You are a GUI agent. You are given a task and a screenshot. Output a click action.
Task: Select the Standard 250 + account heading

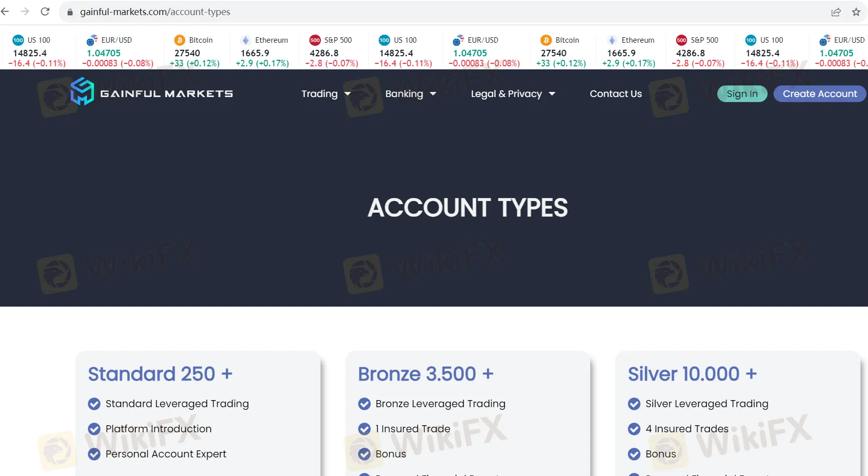click(160, 374)
